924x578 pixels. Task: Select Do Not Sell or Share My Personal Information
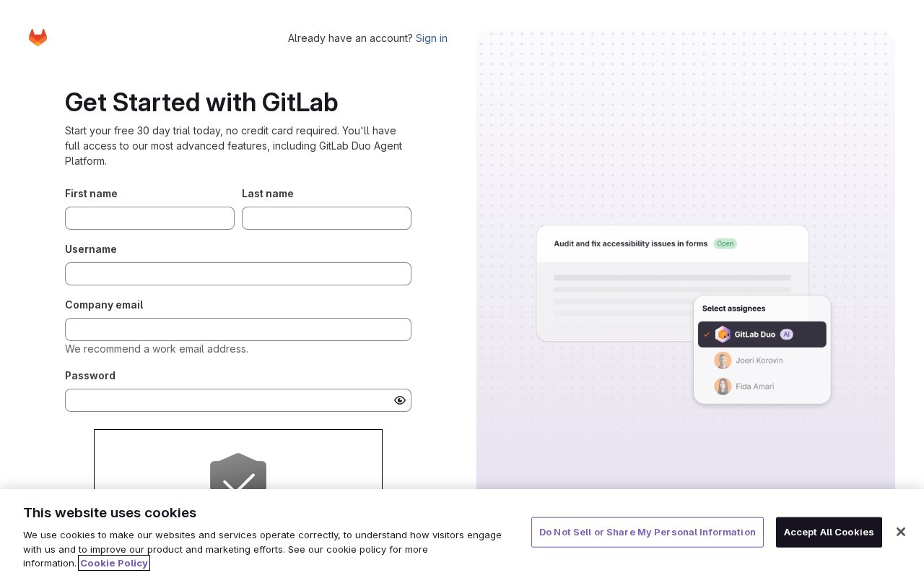(x=648, y=532)
